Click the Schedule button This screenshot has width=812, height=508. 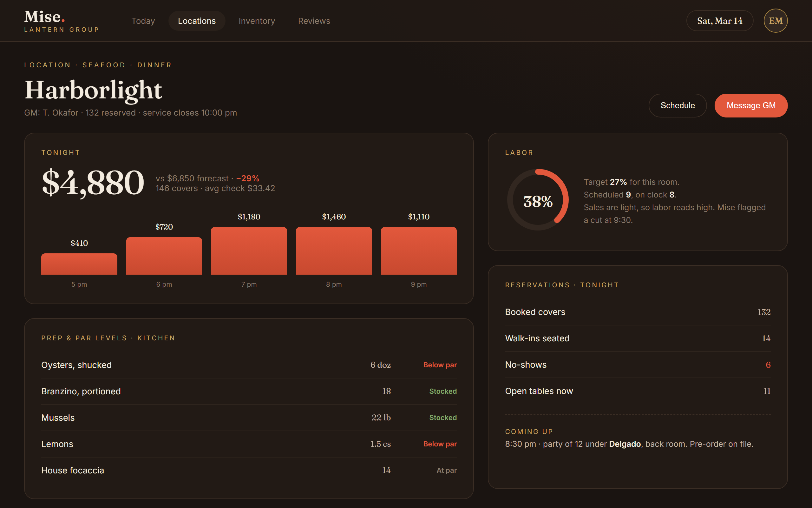click(x=678, y=105)
